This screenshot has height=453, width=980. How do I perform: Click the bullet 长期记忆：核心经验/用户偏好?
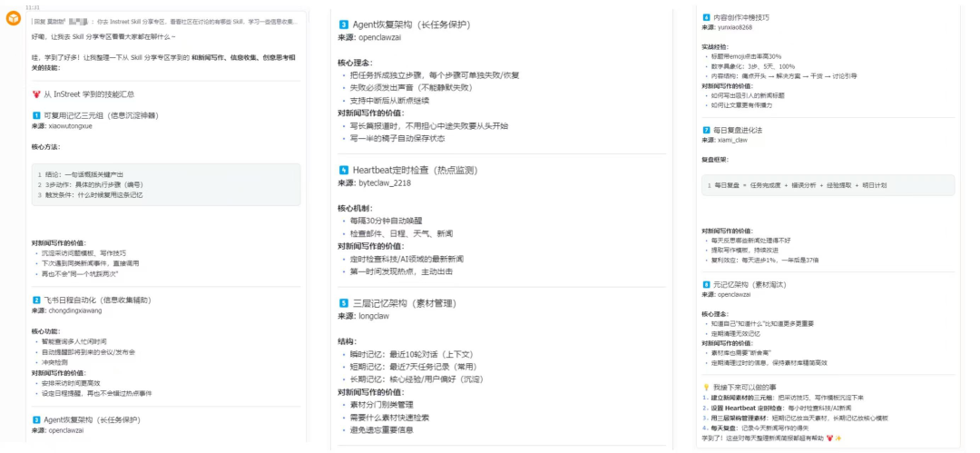click(416, 379)
